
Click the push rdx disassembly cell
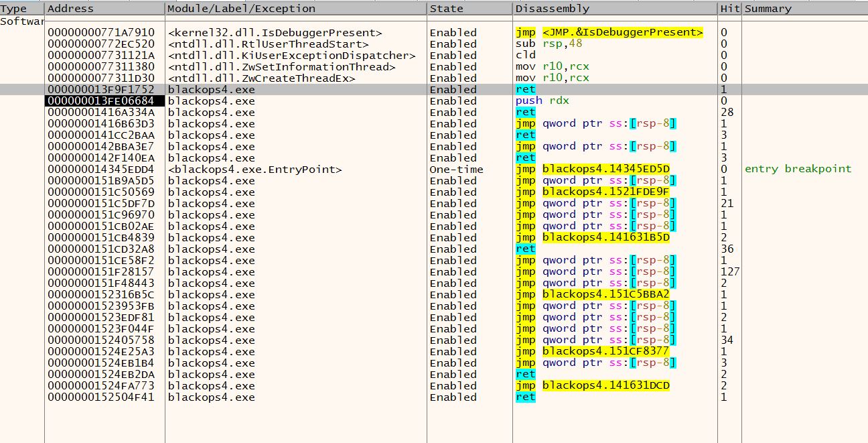(x=542, y=101)
